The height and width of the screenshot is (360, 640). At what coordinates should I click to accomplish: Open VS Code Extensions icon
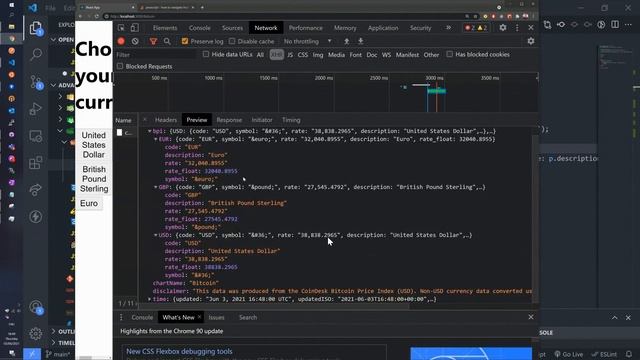click(36, 163)
